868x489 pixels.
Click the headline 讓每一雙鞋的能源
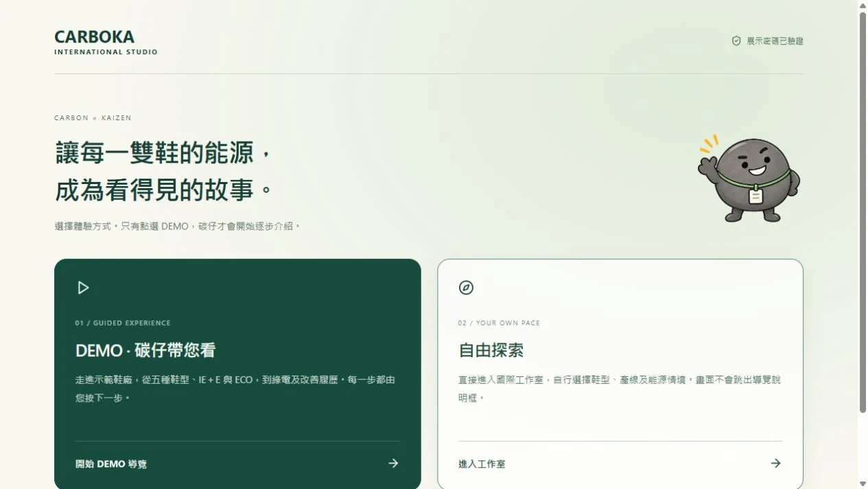[x=163, y=152]
